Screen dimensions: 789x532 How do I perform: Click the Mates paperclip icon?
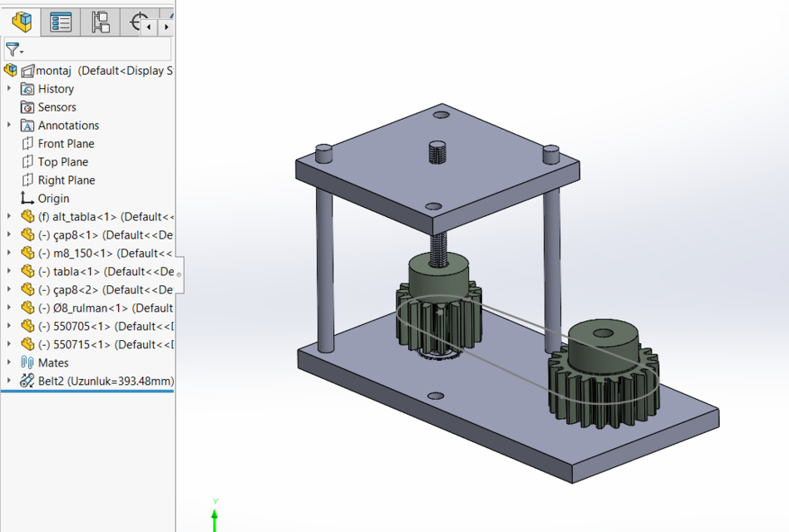[27, 362]
